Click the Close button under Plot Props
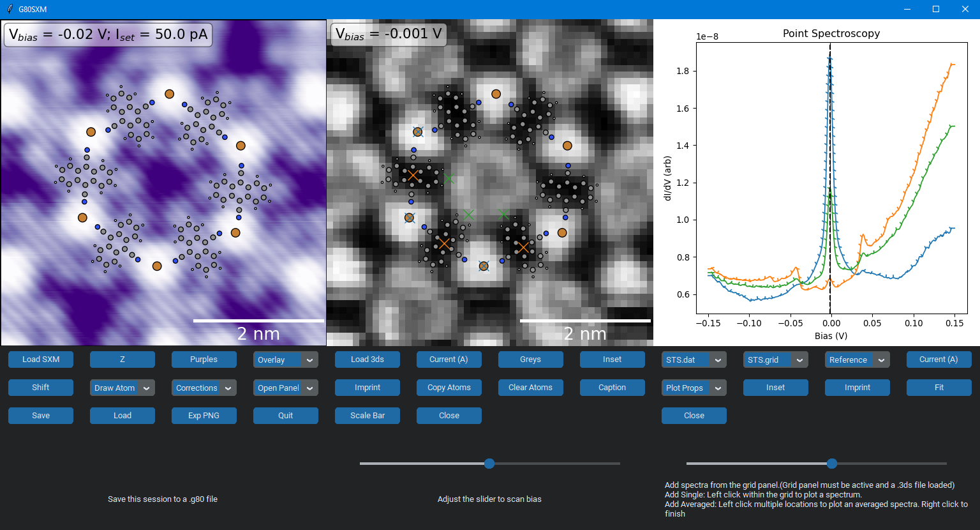This screenshot has width=980, height=530. click(x=694, y=416)
